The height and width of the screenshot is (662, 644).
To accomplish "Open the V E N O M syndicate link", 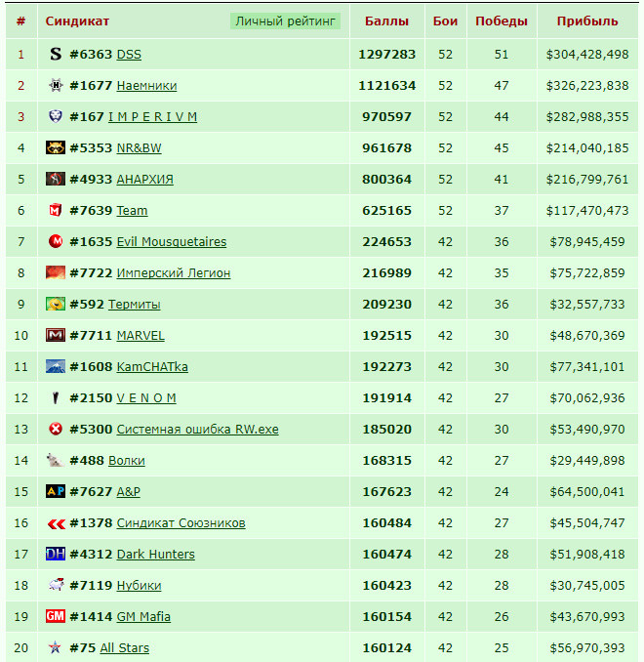I will point(146,398).
